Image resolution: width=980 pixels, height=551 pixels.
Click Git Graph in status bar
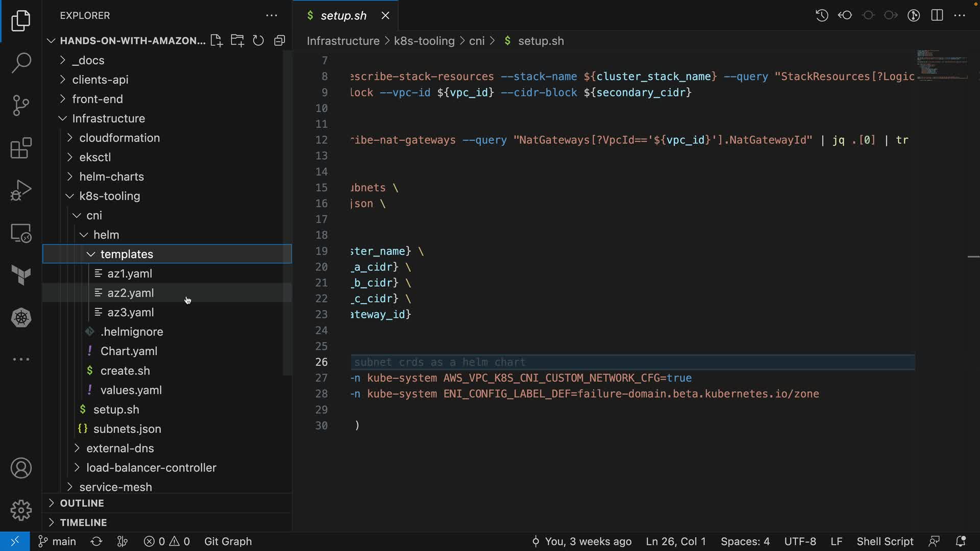coord(228,541)
